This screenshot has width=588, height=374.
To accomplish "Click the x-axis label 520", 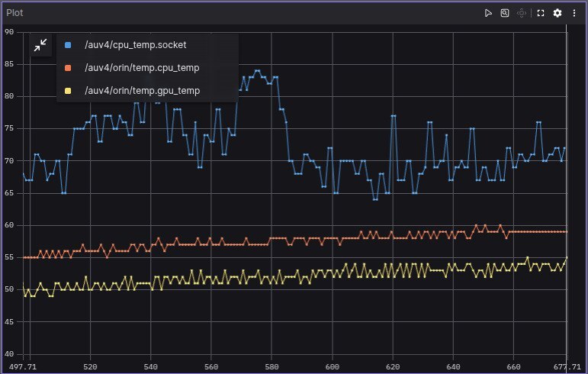I will [x=90, y=367].
